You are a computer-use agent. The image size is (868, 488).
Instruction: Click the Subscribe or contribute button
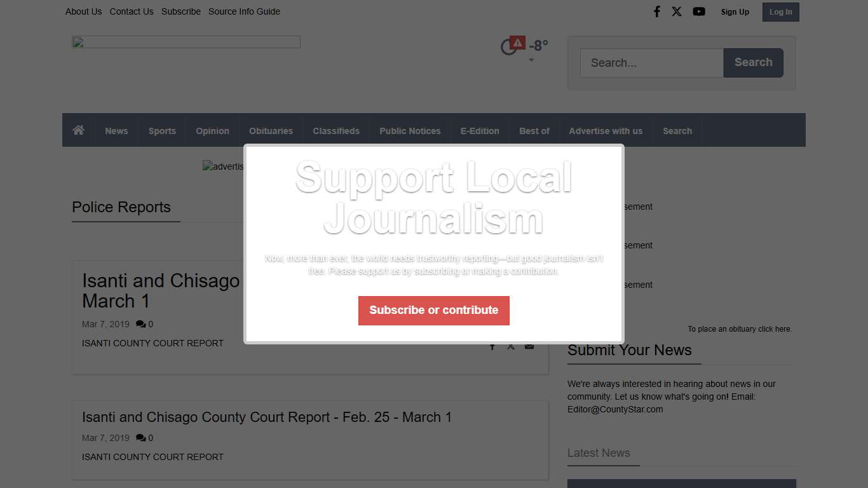(433, 311)
